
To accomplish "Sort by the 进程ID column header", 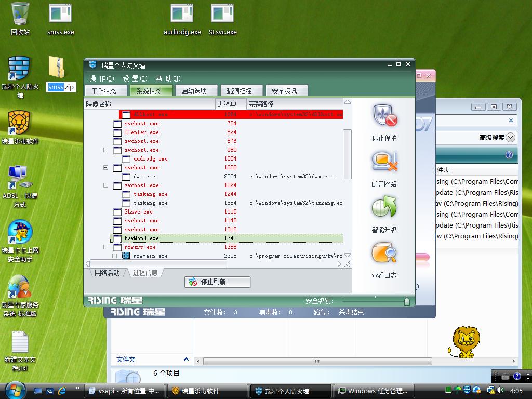I will coord(231,104).
